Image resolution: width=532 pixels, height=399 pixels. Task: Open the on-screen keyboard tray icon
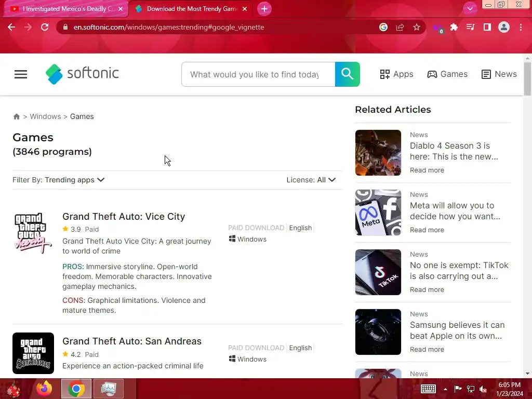tap(428, 389)
